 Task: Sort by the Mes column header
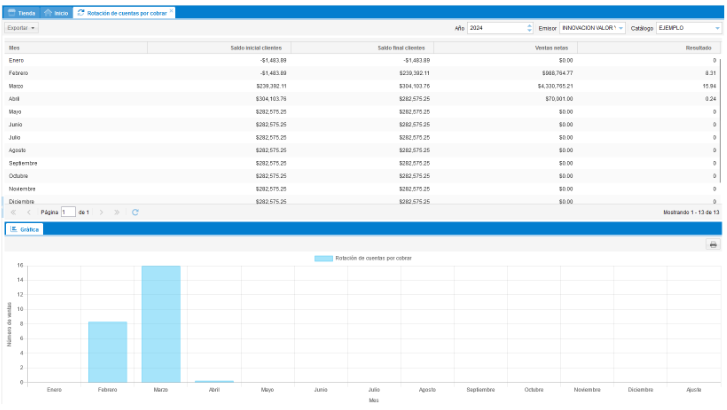[15, 47]
